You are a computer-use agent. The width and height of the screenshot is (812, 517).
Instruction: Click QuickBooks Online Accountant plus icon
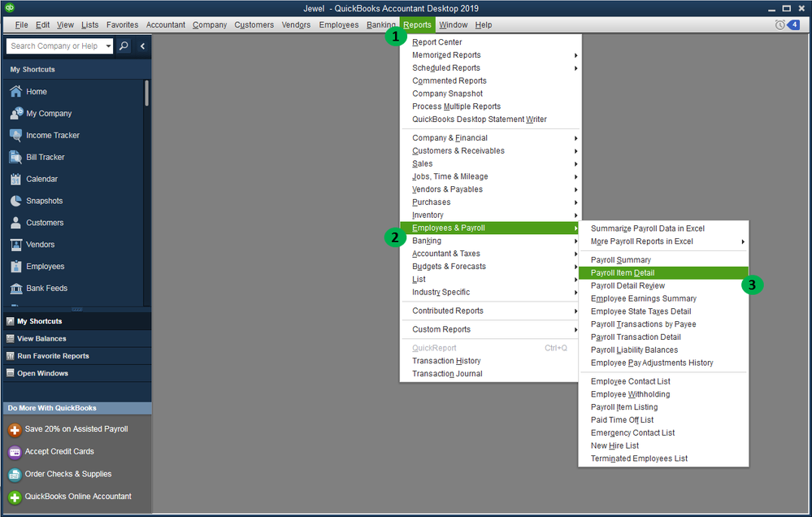[15, 497]
